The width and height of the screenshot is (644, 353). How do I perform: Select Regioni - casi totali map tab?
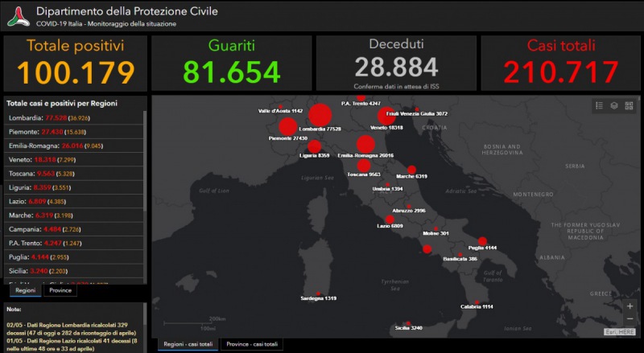(x=188, y=344)
